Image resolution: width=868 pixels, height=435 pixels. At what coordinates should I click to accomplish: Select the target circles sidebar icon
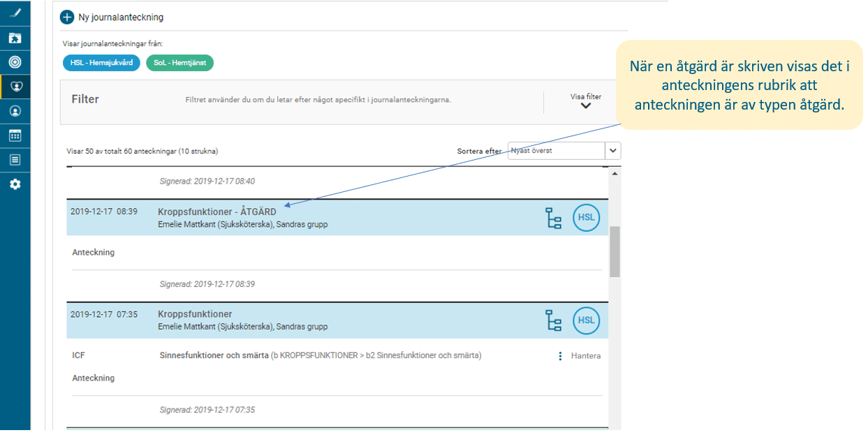pos(15,62)
